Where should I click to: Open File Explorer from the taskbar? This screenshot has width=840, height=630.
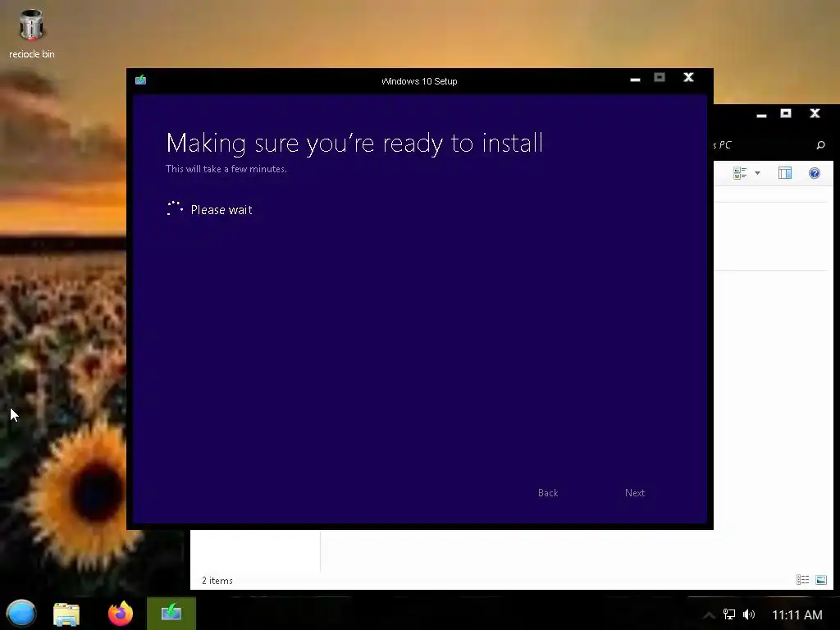(x=66, y=614)
